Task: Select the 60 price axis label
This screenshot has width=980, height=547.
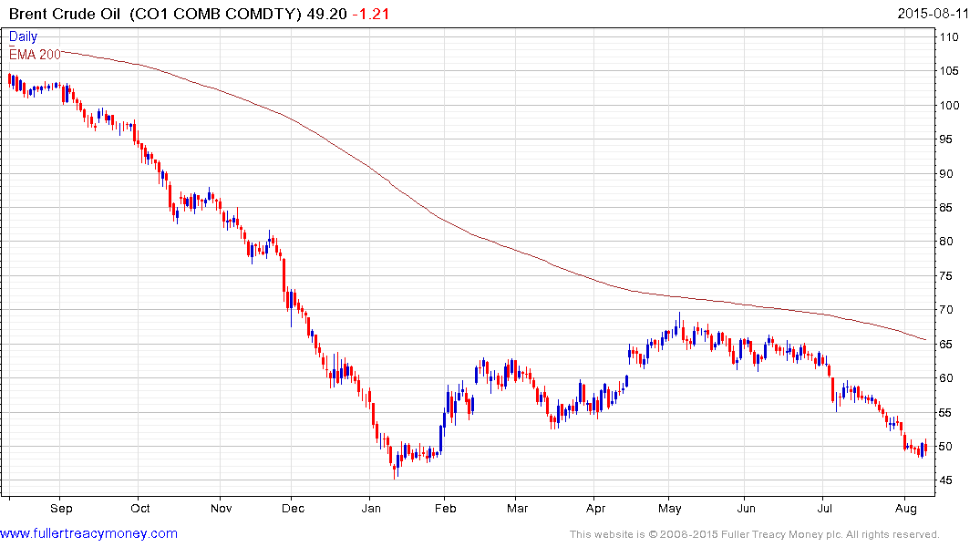Action: [945, 377]
